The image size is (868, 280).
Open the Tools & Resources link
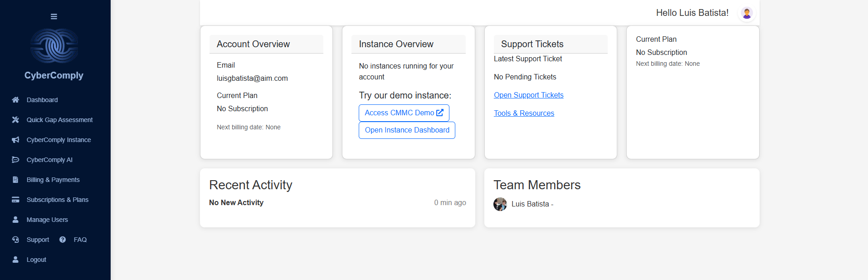(524, 113)
